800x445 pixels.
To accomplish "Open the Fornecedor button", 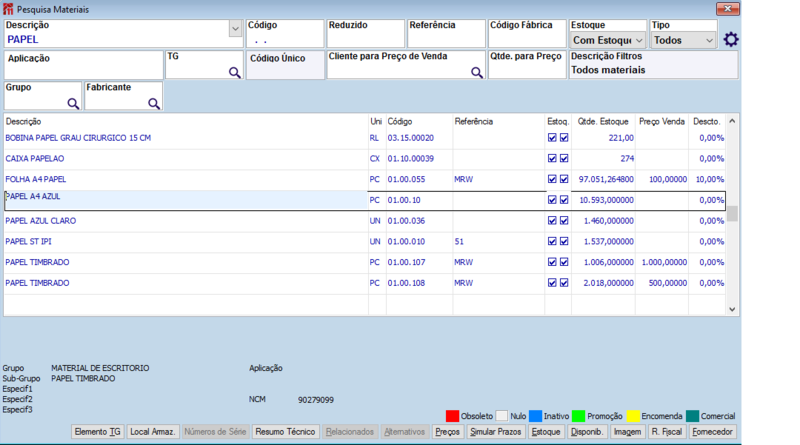I will click(712, 432).
